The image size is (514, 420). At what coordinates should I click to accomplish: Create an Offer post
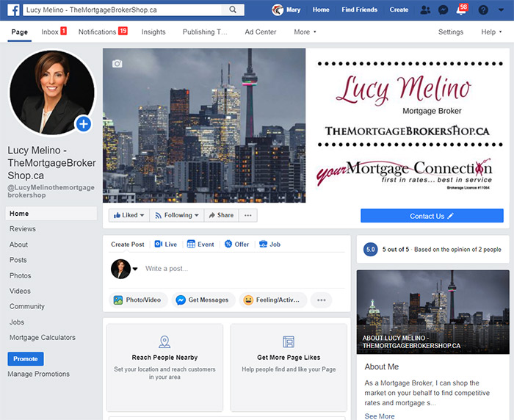tap(236, 245)
